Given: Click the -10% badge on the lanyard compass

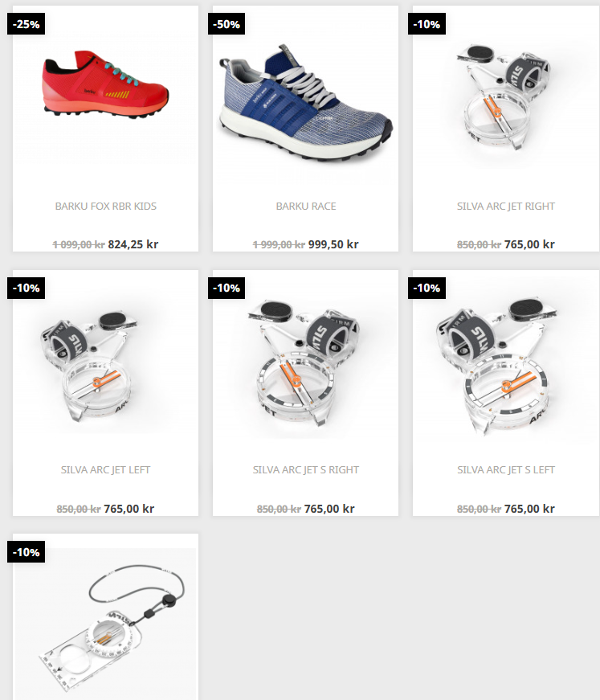Looking at the screenshot, I should (x=26, y=552).
